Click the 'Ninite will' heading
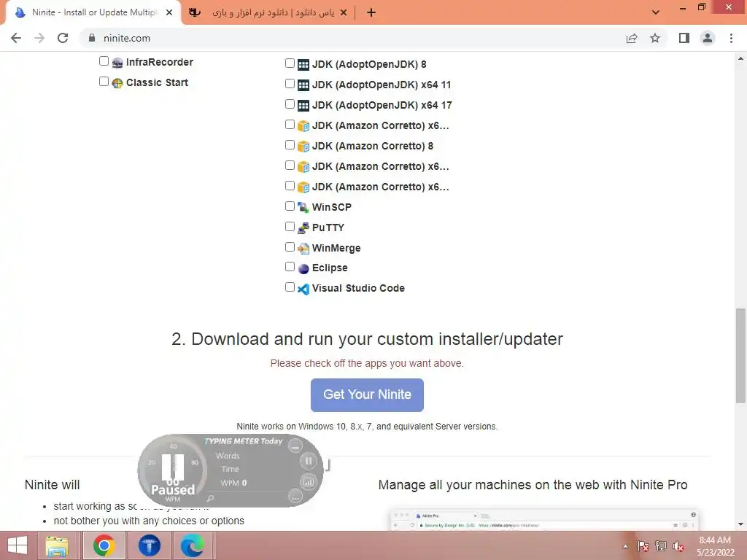This screenshot has width=747, height=560. [x=52, y=485]
